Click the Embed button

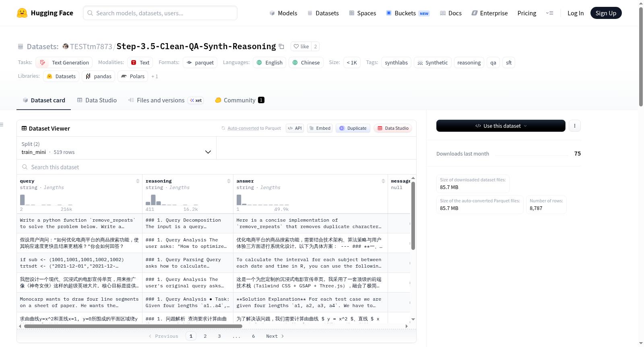(319, 128)
